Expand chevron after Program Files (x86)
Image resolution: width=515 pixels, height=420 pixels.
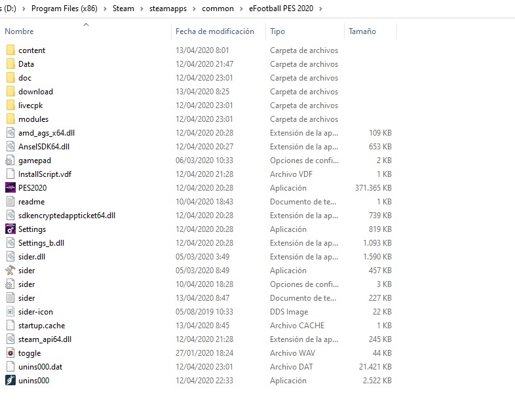[105, 9]
